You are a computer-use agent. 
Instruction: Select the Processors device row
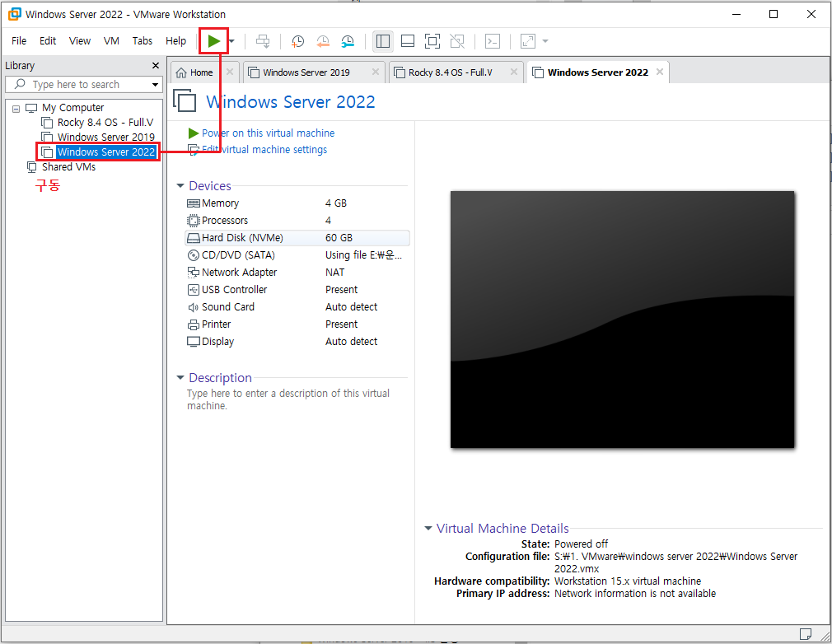(x=297, y=220)
